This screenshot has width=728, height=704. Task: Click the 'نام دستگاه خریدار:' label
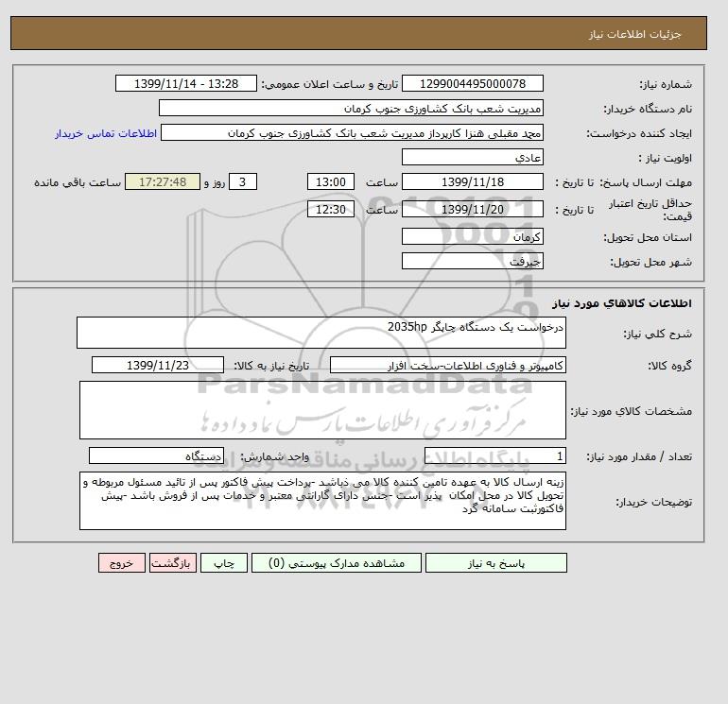[648, 109]
